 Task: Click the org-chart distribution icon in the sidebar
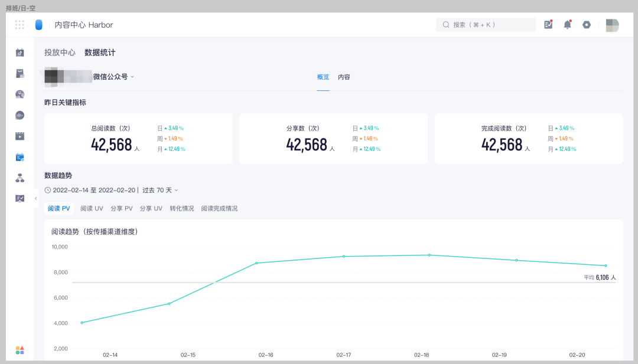coord(20,178)
